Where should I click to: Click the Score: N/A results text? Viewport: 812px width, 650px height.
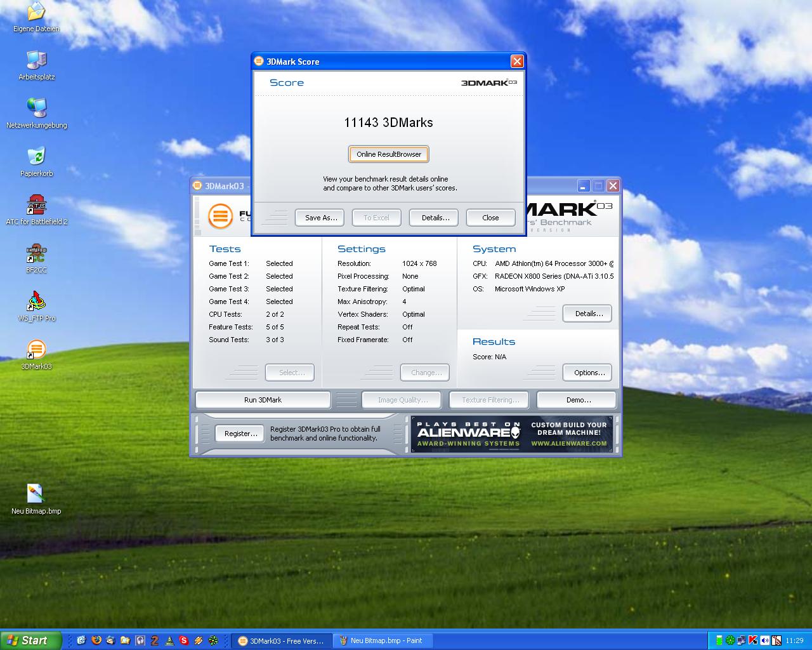point(490,357)
